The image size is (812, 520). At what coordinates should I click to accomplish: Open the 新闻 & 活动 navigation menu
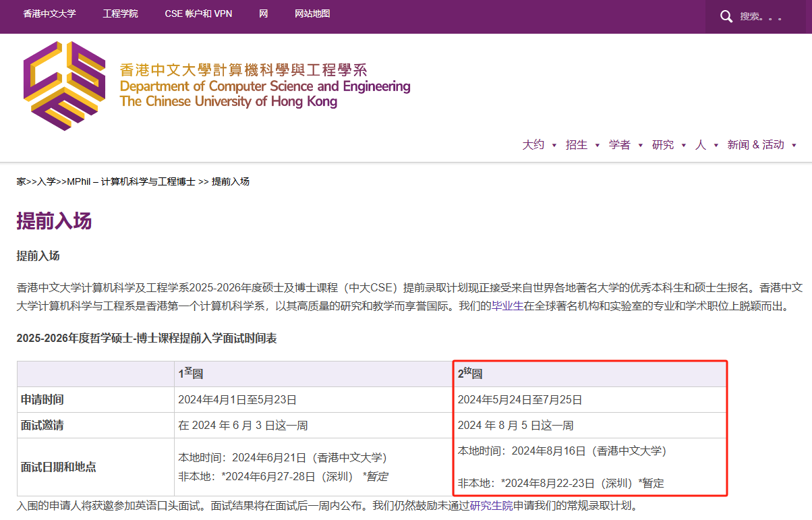pos(755,144)
